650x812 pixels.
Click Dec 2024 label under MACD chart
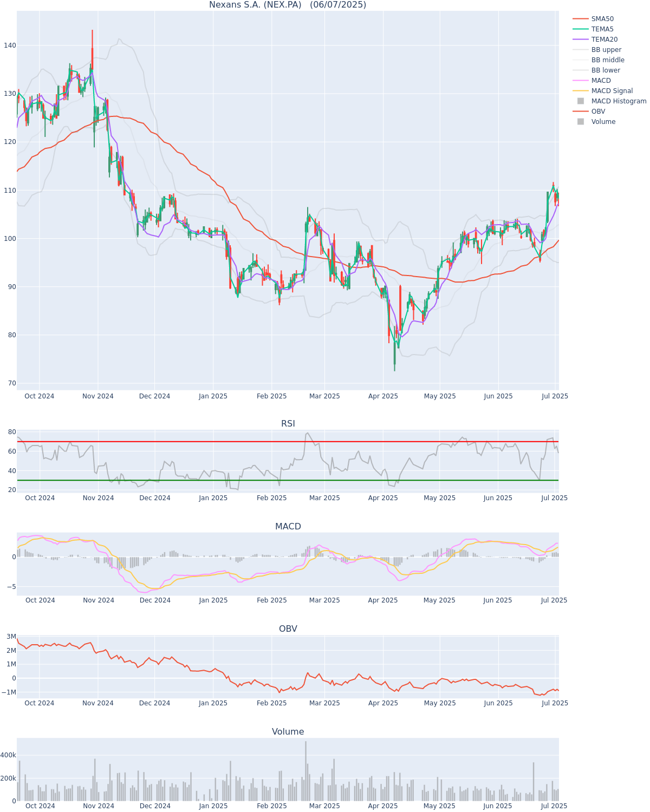(x=155, y=600)
